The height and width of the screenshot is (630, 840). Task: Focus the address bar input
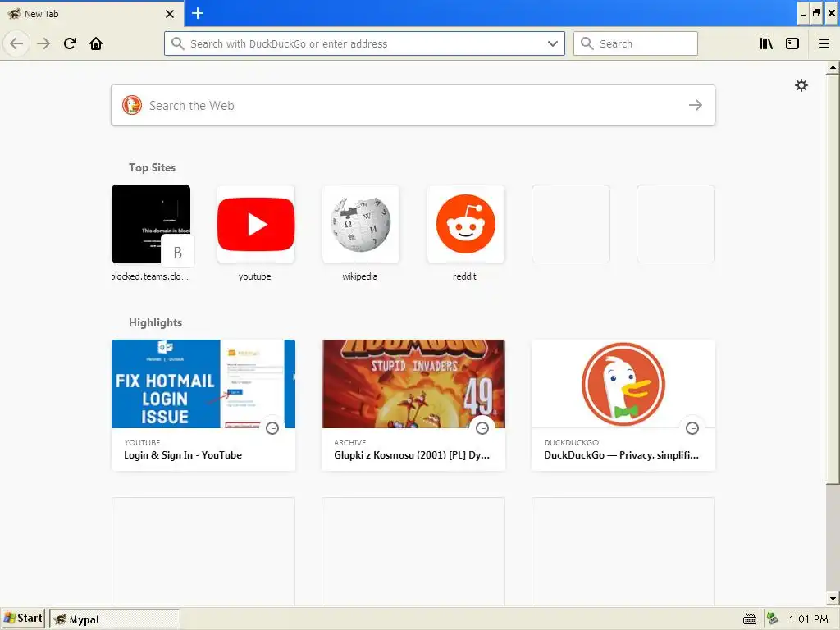point(364,43)
